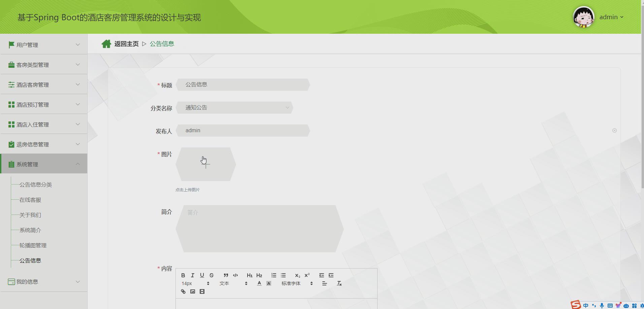This screenshot has height=309, width=644.
Task: Click the 公告信息 breadcrumb text
Action: click(162, 44)
